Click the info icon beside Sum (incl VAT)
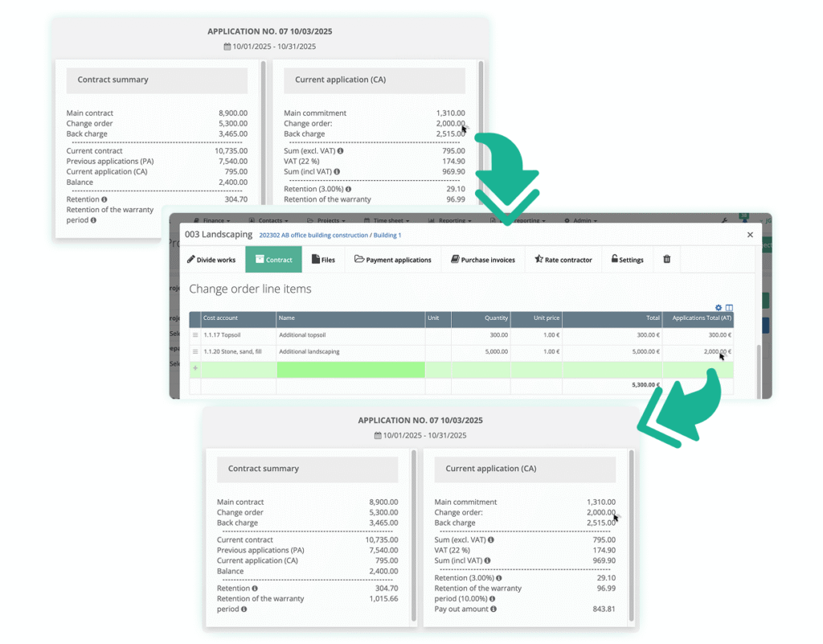 point(487,560)
